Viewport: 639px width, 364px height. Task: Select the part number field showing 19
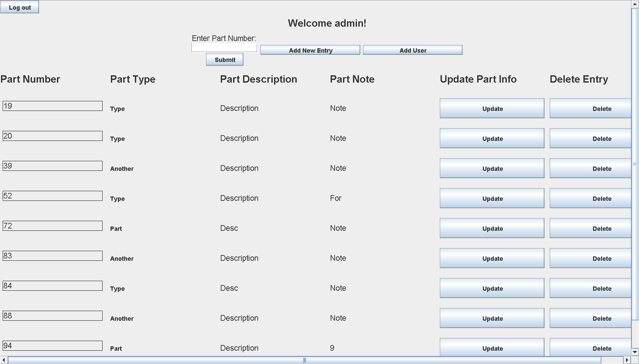pos(52,106)
